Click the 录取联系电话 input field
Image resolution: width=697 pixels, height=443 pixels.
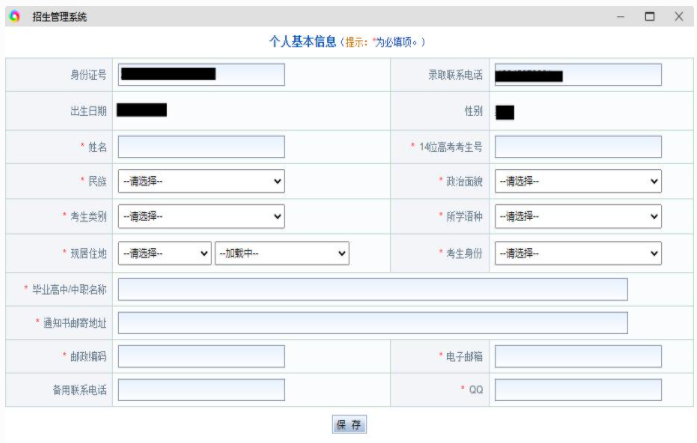pyautogui.click(x=578, y=75)
